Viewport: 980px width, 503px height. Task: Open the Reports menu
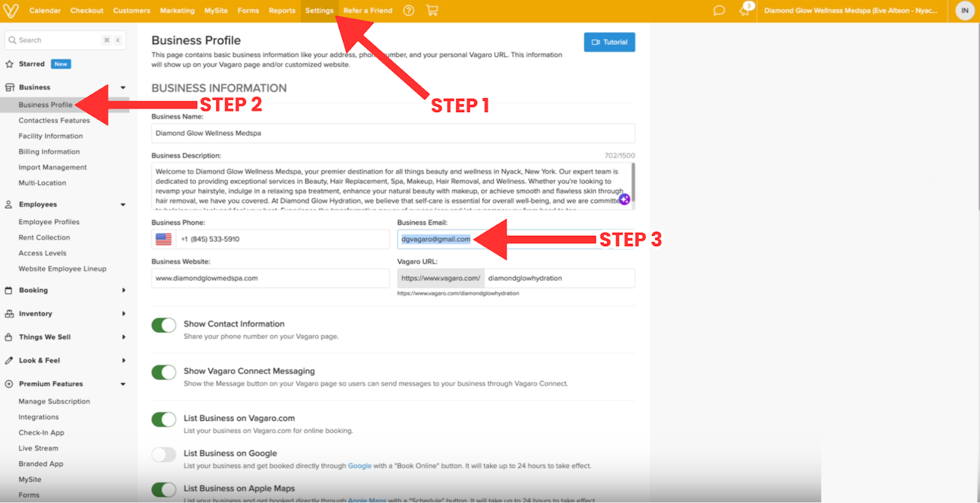coord(282,10)
